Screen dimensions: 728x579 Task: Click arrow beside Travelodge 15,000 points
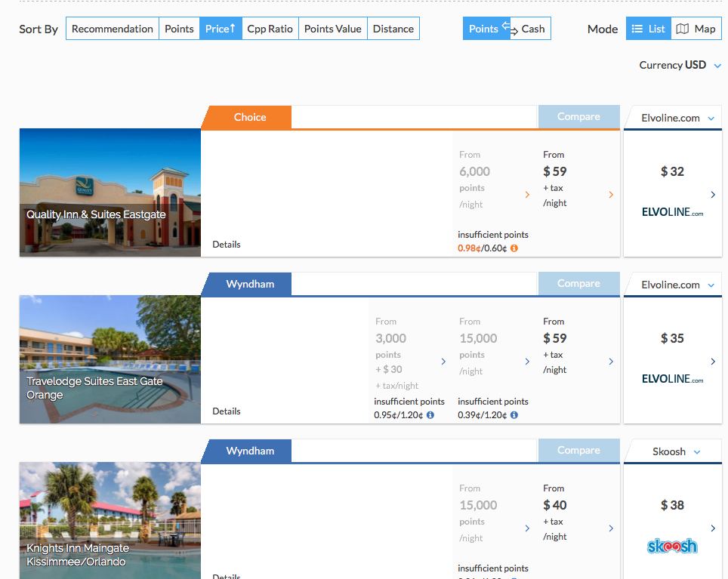pyautogui.click(x=527, y=362)
